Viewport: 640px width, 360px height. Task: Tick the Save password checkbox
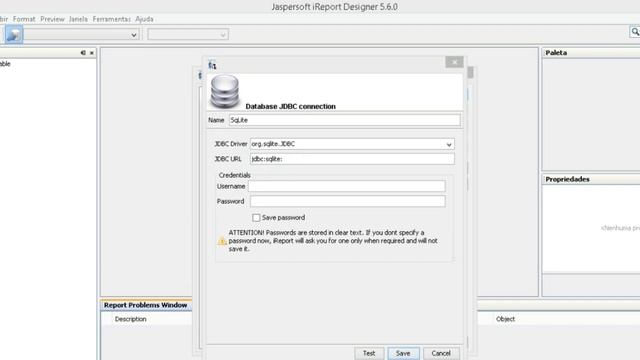coord(256,218)
